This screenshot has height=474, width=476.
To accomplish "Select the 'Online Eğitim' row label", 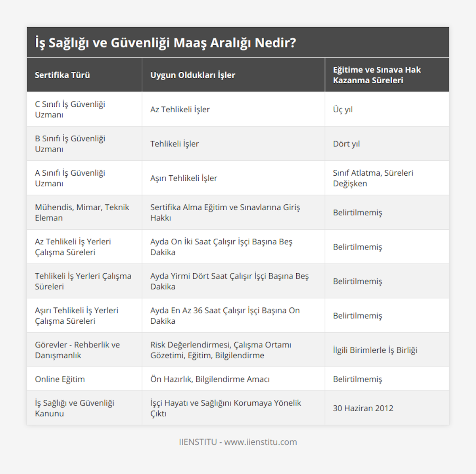I will point(60,379).
